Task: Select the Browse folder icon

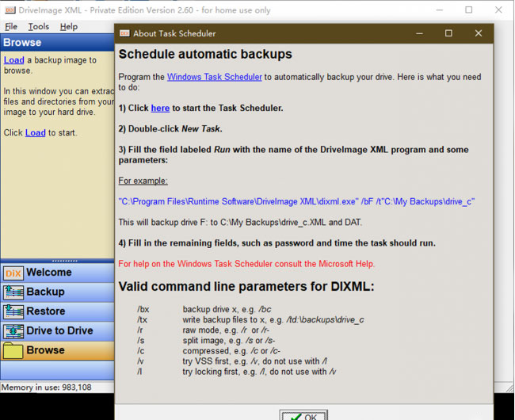Action: (13, 350)
